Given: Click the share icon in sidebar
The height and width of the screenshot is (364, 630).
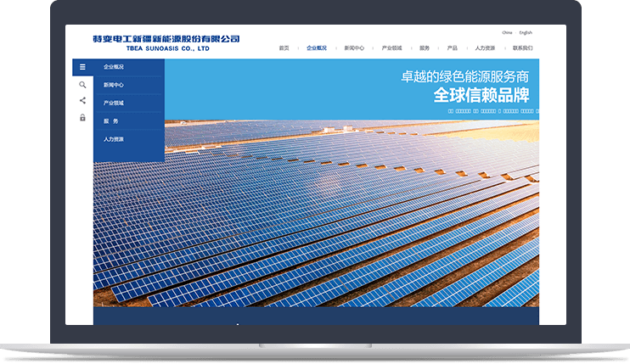Looking at the screenshot, I should coord(82,101).
